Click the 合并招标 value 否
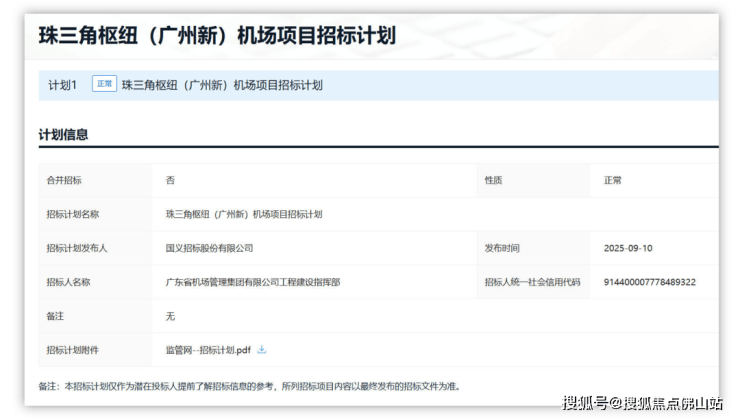Viewport: 740px width, 419px height. pos(170,180)
